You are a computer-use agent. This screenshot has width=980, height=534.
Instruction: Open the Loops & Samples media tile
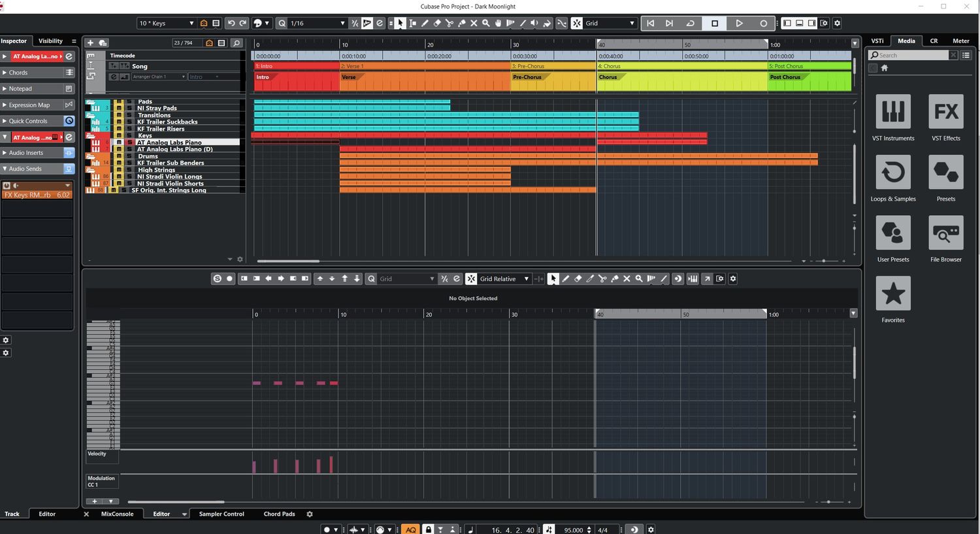pos(893,172)
